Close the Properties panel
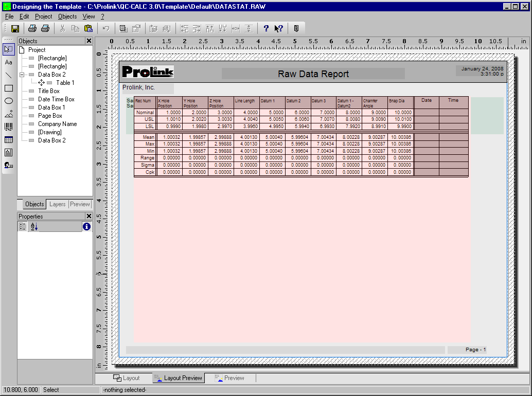Viewport: 532px width, 396px height. click(89, 217)
